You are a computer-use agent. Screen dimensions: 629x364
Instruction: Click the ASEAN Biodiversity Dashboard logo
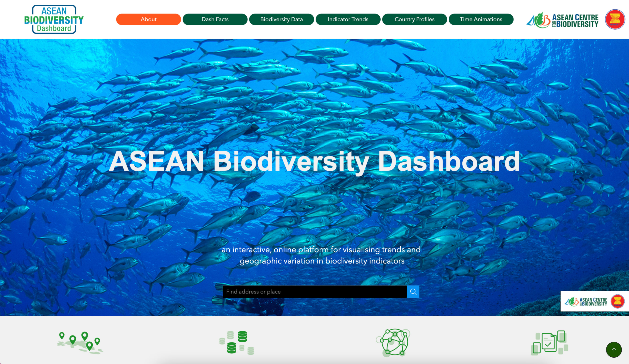tap(54, 19)
